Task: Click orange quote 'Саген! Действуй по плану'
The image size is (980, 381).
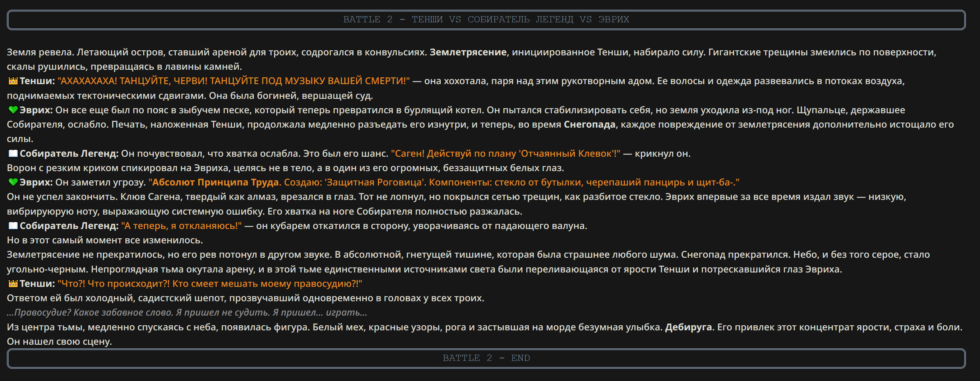Action: (505, 153)
